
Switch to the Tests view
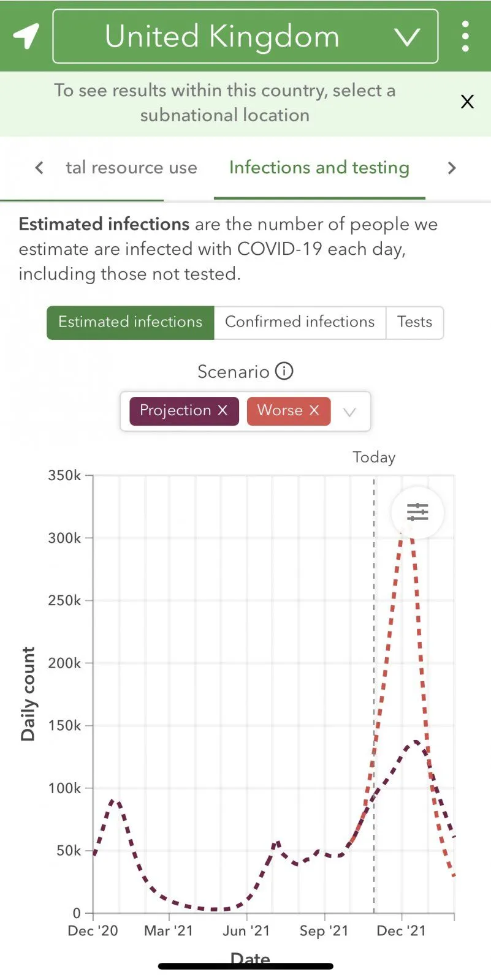[x=414, y=322]
